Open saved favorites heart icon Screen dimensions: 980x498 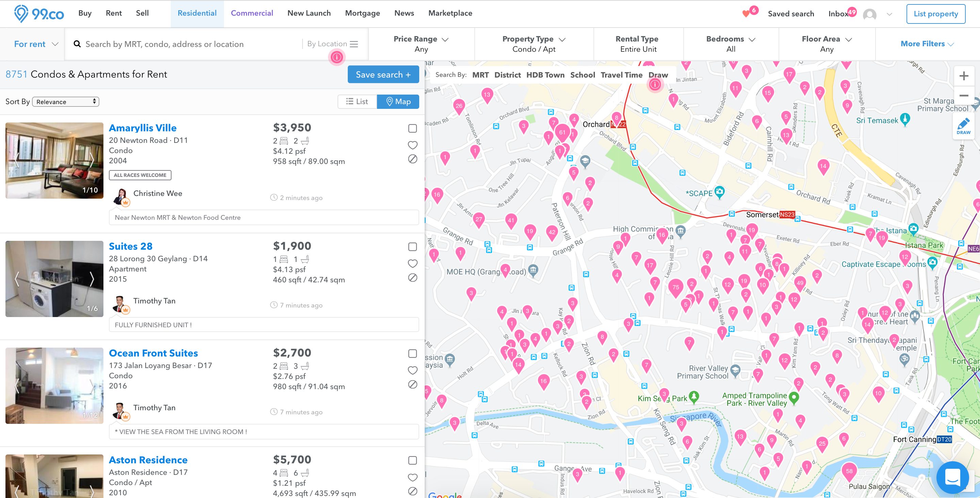coord(746,14)
